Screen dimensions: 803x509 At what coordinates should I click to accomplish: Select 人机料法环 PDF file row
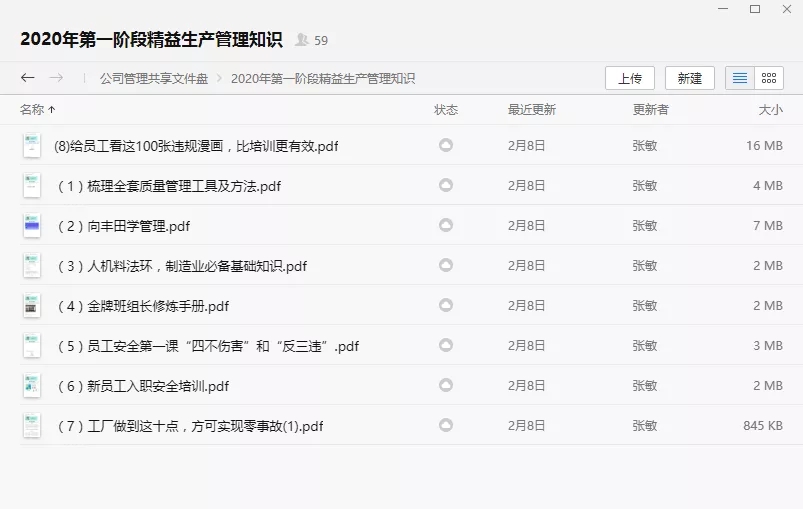[181, 266]
